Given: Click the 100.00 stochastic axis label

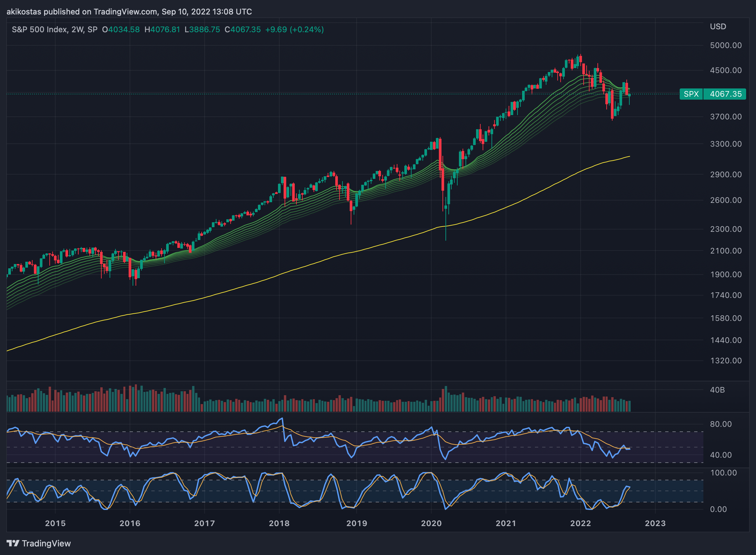Looking at the screenshot, I should (x=723, y=473).
